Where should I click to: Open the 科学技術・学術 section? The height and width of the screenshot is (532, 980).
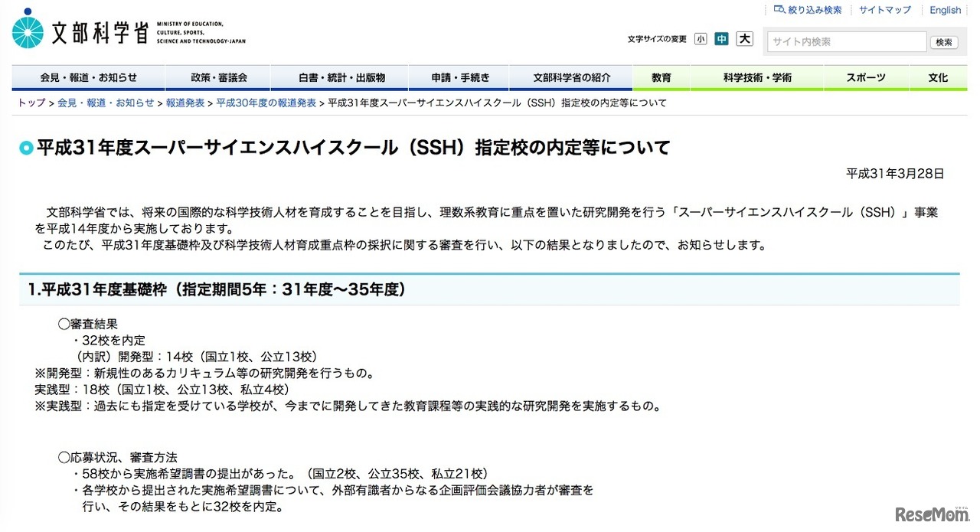(756, 77)
